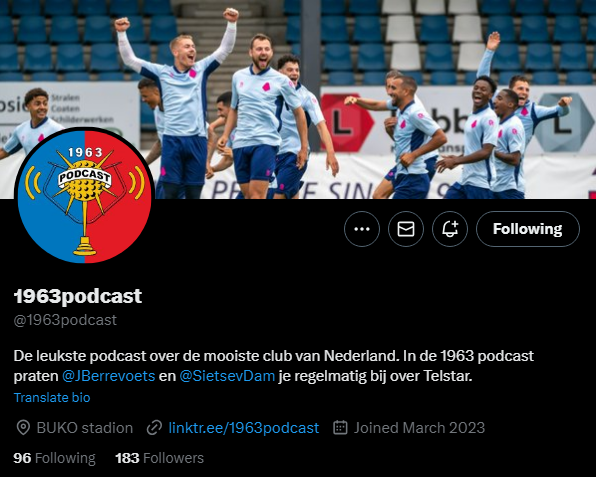Open the @SietsevDam mention
Viewport: 596px width, 477px height.
tap(227, 376)
